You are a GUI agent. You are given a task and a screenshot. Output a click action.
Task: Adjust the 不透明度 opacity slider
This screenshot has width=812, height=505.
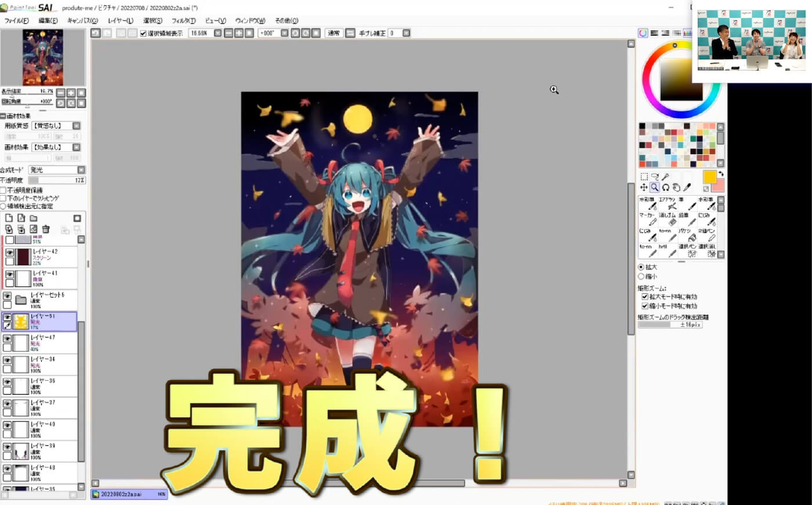tap(57, 181)
